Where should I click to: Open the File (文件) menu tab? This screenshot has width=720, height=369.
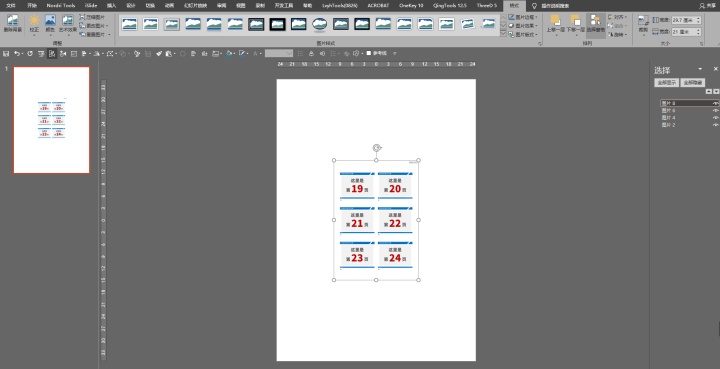11,6
